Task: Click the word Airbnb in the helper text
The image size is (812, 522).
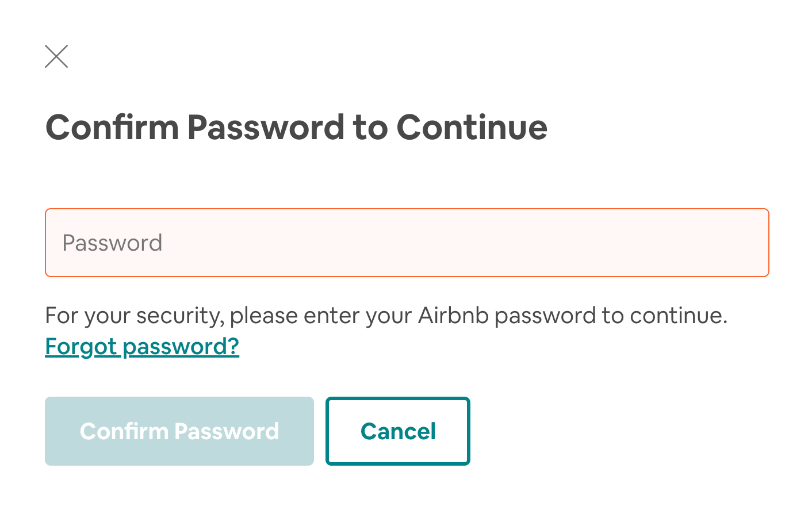Action: 453,316
